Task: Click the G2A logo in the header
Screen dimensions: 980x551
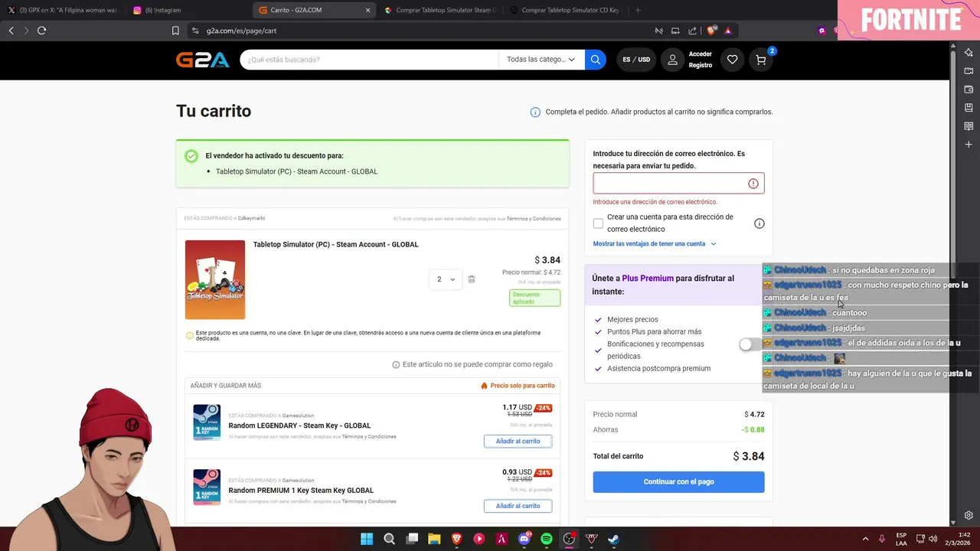Action: 203,60
